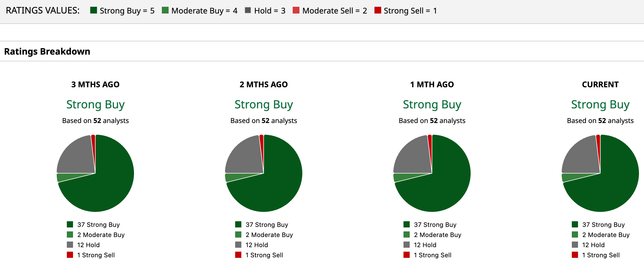Click the Strong Buy legend swatch in ratings values

click(x=94, y=10)
